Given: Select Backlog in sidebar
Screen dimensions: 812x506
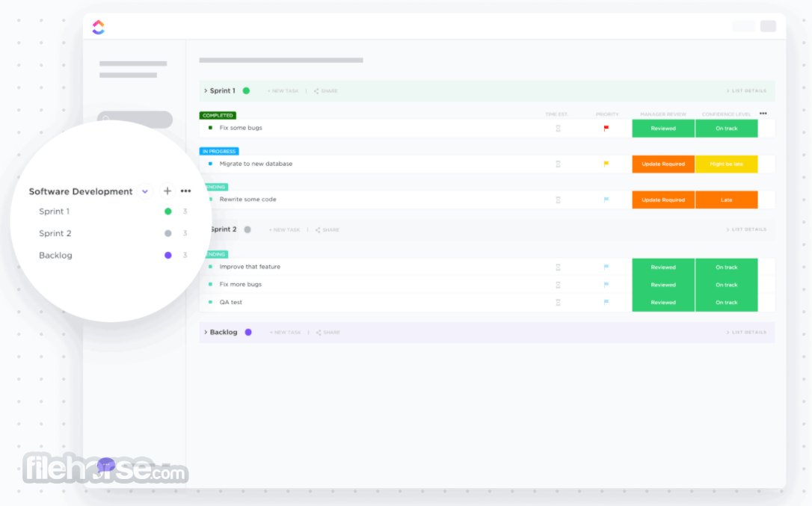Looking at the screenshot, I should [x=55, y=256].
